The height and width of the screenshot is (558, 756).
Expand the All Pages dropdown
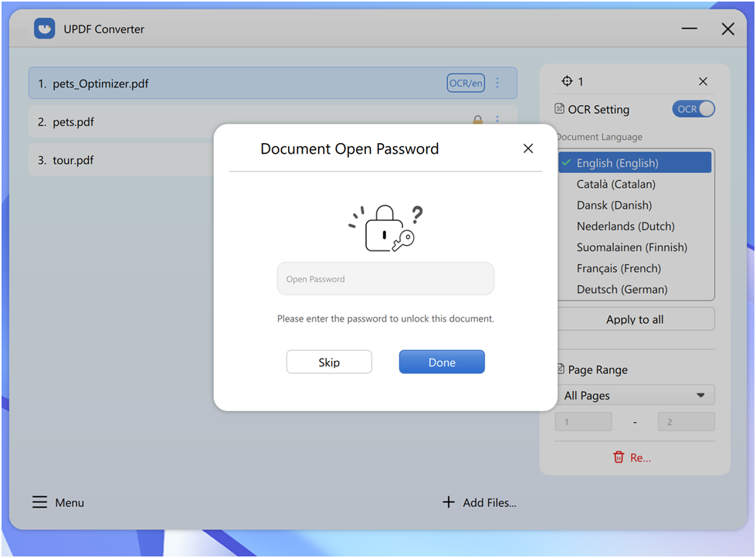tap(635, 395)
